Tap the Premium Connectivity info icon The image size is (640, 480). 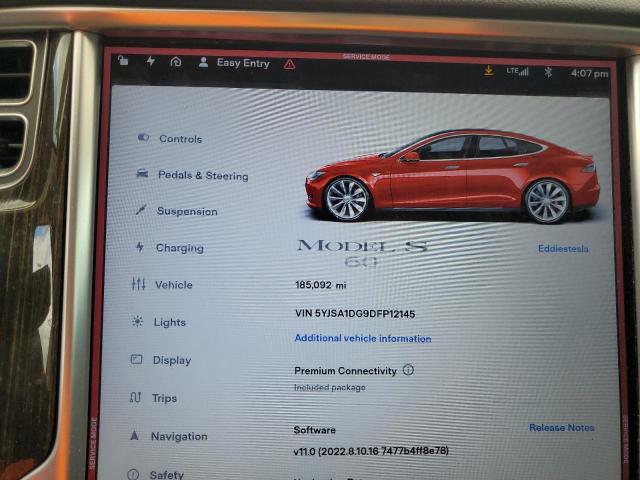point(409,370)
